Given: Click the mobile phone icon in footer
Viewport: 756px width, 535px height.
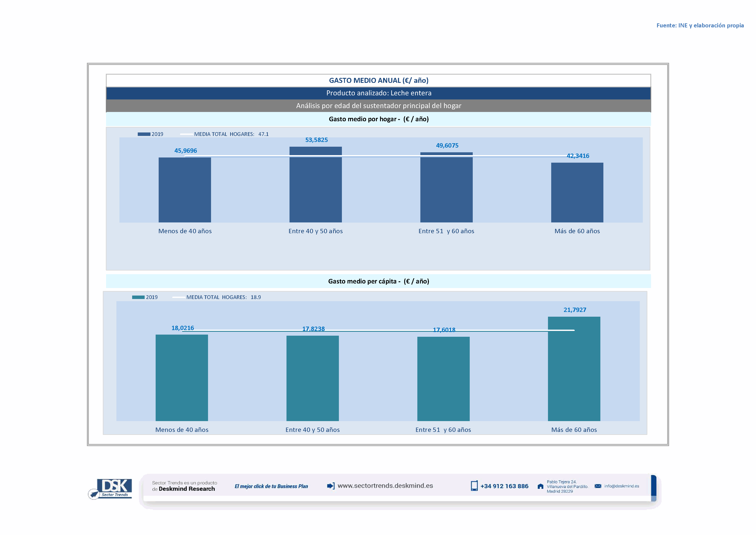Looking at the screenshot, I should [474, 486].
